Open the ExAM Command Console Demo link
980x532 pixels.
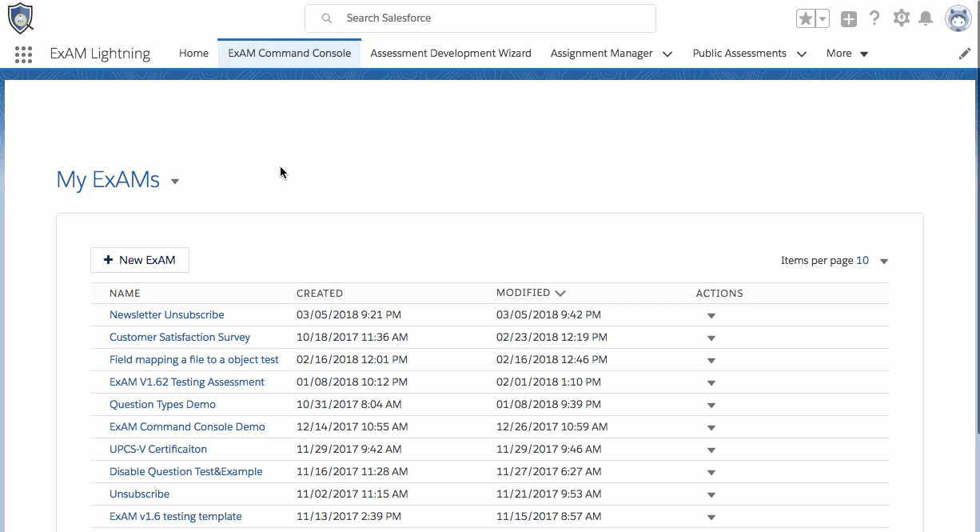[x=187, y=426]
